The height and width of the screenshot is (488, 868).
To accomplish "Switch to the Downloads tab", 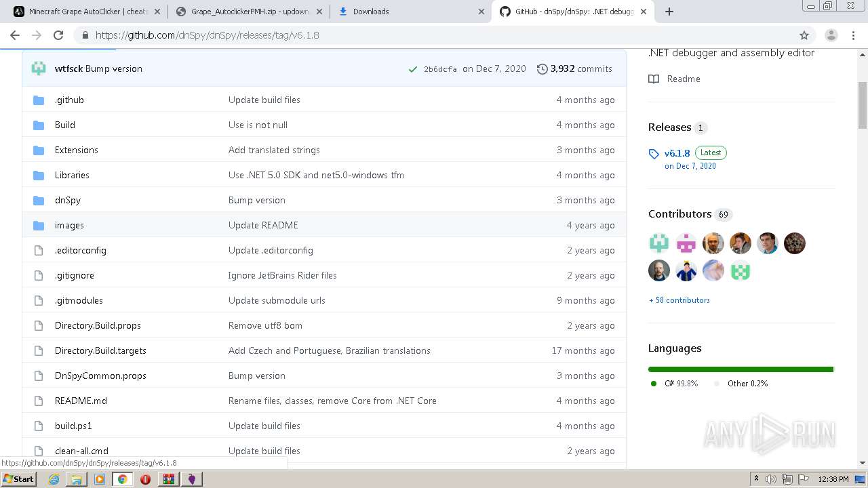I will click(411, 12).
